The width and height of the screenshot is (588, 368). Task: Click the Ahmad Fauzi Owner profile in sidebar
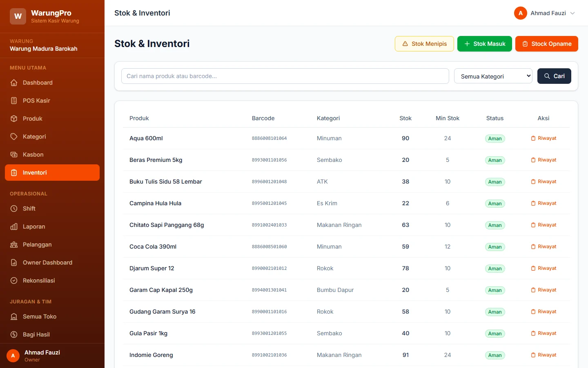point(52,356)
